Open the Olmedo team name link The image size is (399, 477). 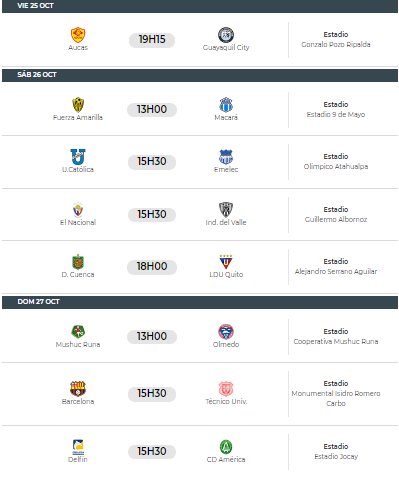pyautogui.click(x=226, y=344)
